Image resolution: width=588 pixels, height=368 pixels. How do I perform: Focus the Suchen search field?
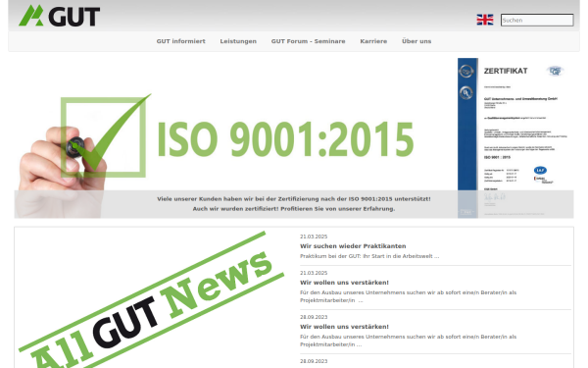(537, 20)
